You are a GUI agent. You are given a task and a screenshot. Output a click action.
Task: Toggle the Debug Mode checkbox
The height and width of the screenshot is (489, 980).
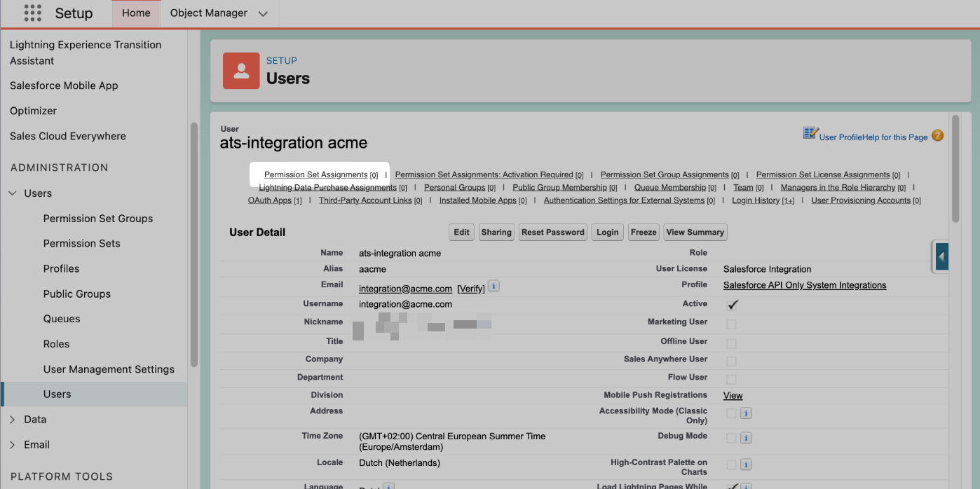[731, 438]
